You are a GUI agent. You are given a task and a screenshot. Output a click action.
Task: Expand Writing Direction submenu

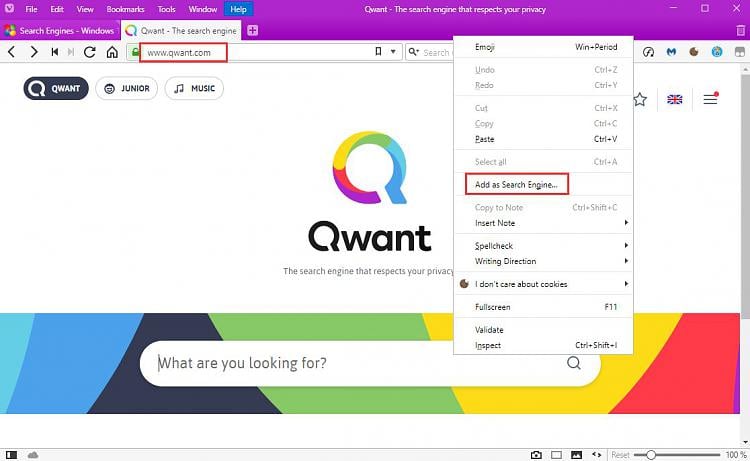(543, 261)
